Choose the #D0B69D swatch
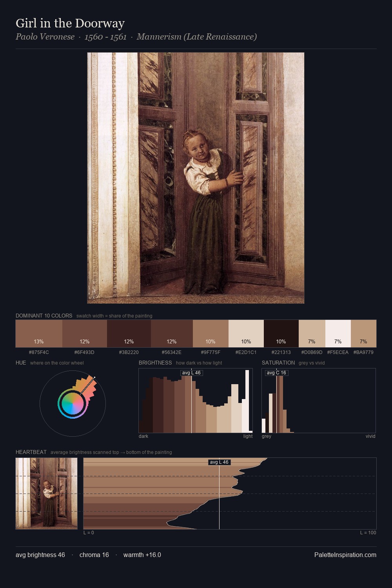This screenshot has height=588, width=392. tap(312, 334)
